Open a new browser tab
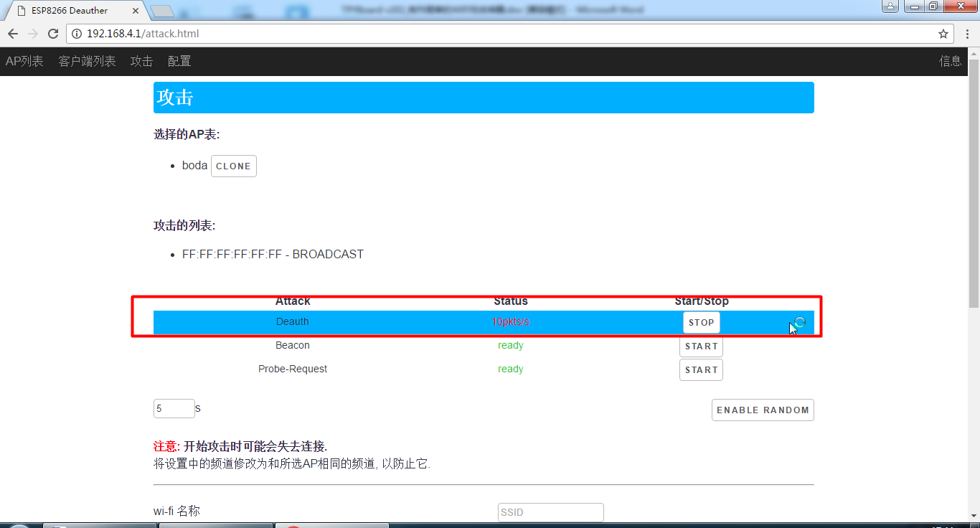Screen dimensions: 980x528 point(163,11)
